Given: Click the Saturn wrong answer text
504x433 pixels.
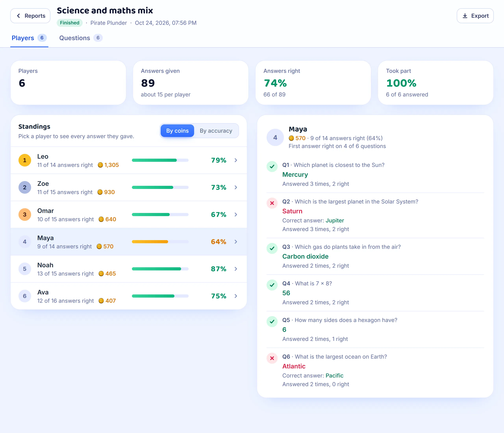Looking at the screenshot, I should pos(292,211).
